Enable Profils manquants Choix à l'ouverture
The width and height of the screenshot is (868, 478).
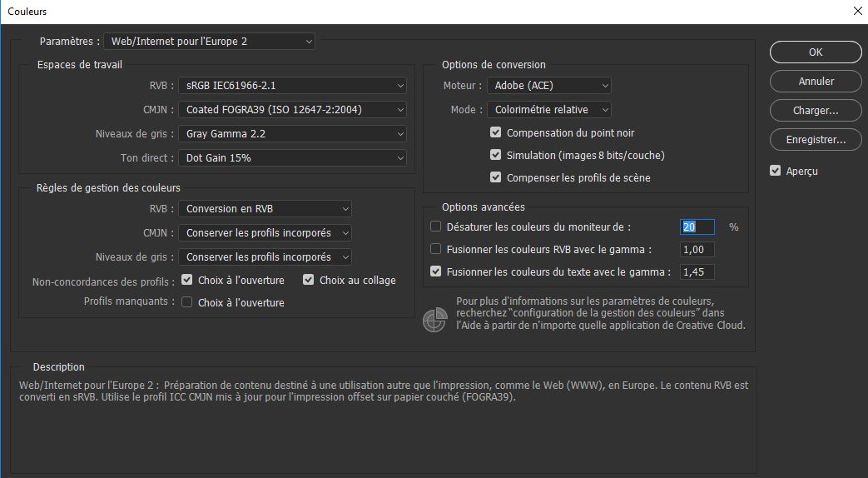(x=187, y=302)
